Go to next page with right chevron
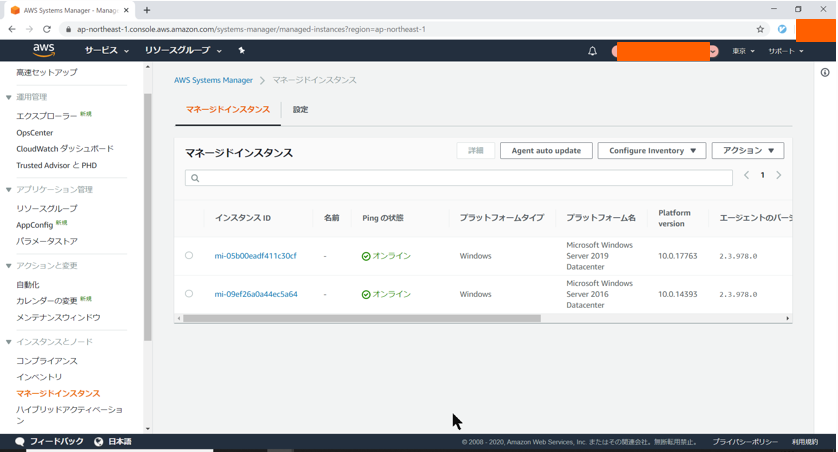The image size is (838, 452). click(x=779, y=175)
